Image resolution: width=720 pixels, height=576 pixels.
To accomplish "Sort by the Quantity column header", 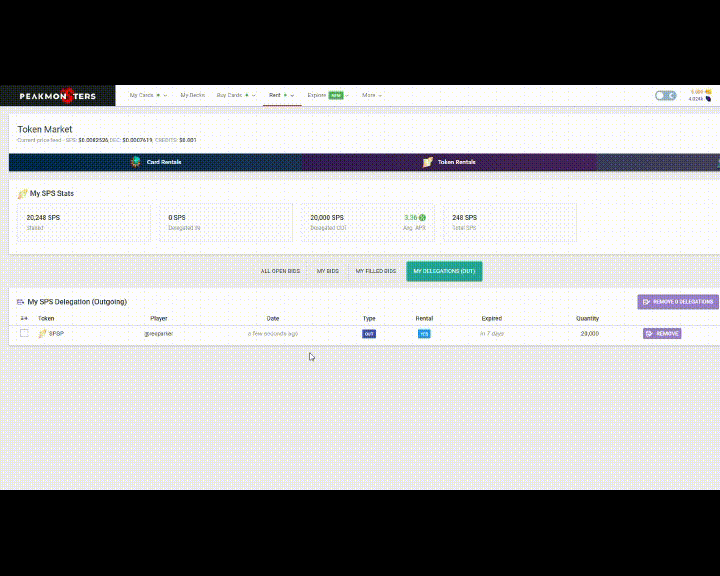I will coord(587,318).
